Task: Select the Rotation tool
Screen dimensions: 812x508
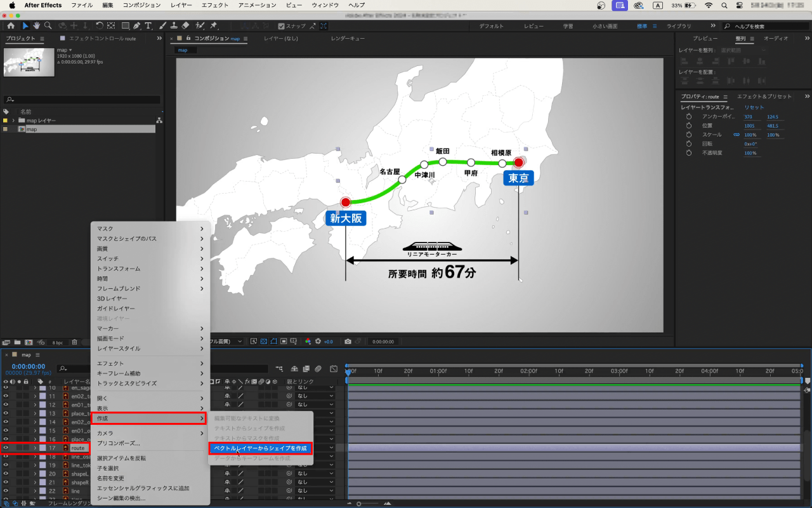Action: [100, 26]
